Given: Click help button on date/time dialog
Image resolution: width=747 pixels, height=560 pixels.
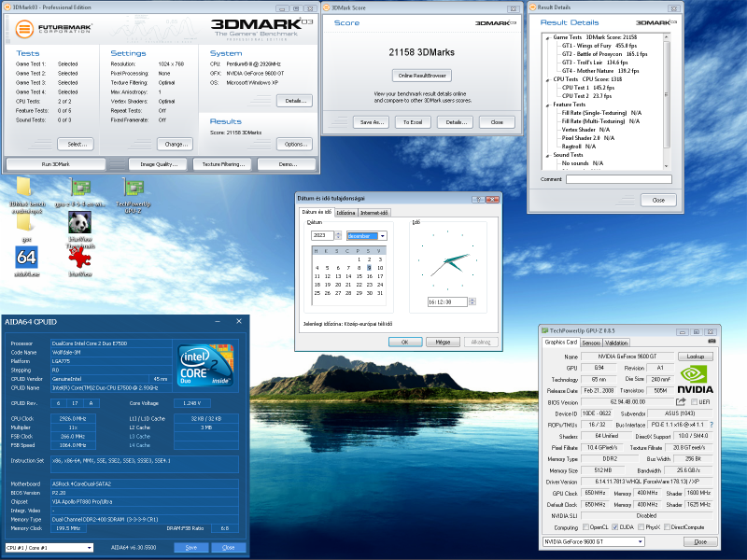Looking at the screenshot, I should pos(477,200).
